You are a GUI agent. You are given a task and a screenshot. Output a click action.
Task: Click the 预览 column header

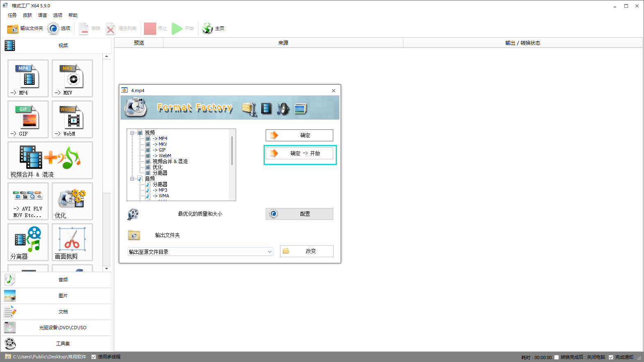click(139, 43)
